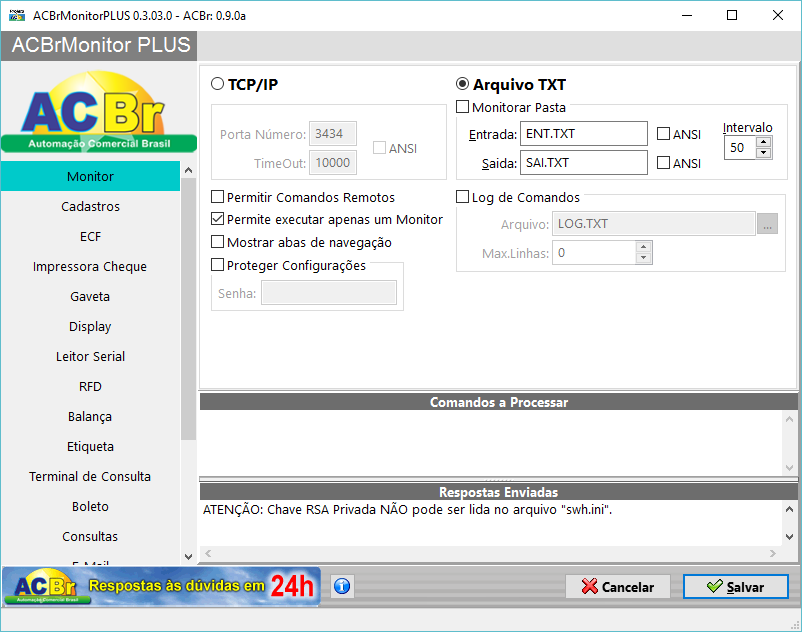Click the ATENÇÃO Chave RSA message text
This screenshot has width=802, height=632.
coord(407,510)
